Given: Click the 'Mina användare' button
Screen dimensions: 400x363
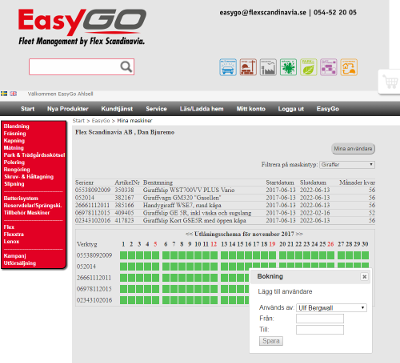Looking at the screenshot, I should click(353, 149).
